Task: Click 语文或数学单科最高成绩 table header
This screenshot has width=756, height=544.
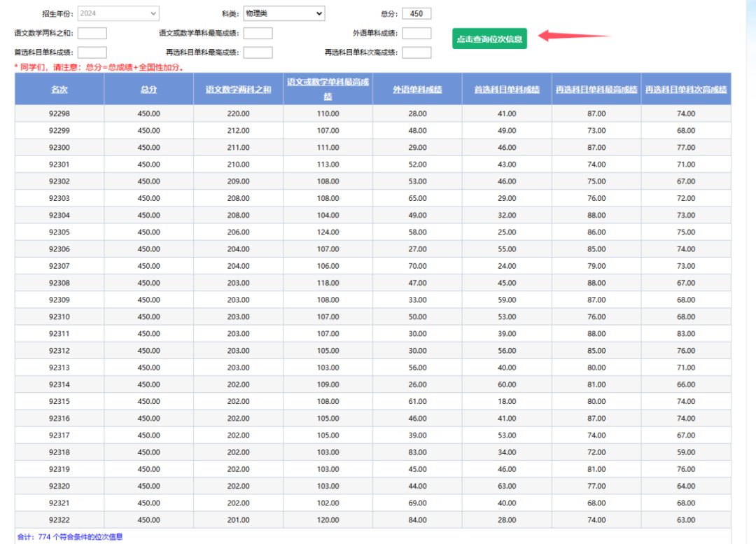Action: [328, 89]
